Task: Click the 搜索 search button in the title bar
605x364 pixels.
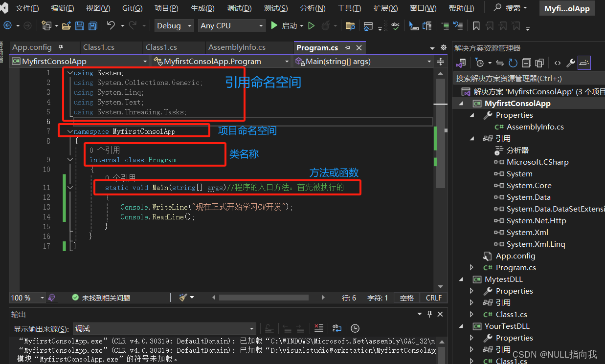Action: 510,8
